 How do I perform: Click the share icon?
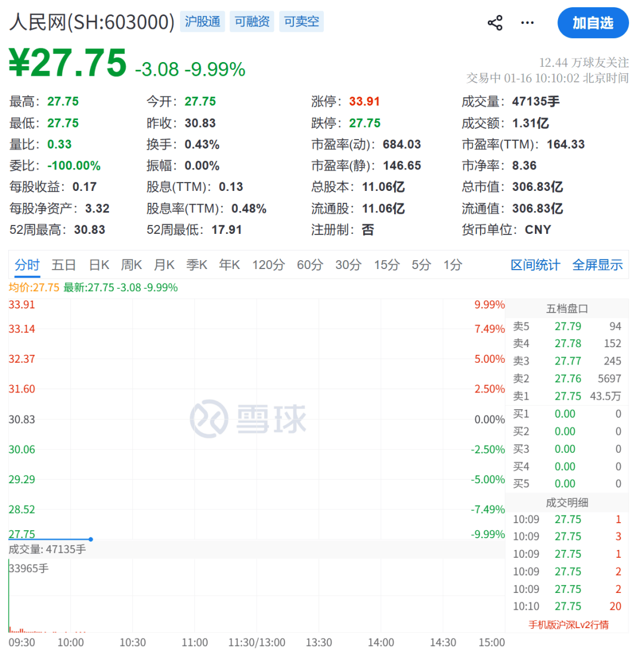pyautogui.click(x=495, y=23)
